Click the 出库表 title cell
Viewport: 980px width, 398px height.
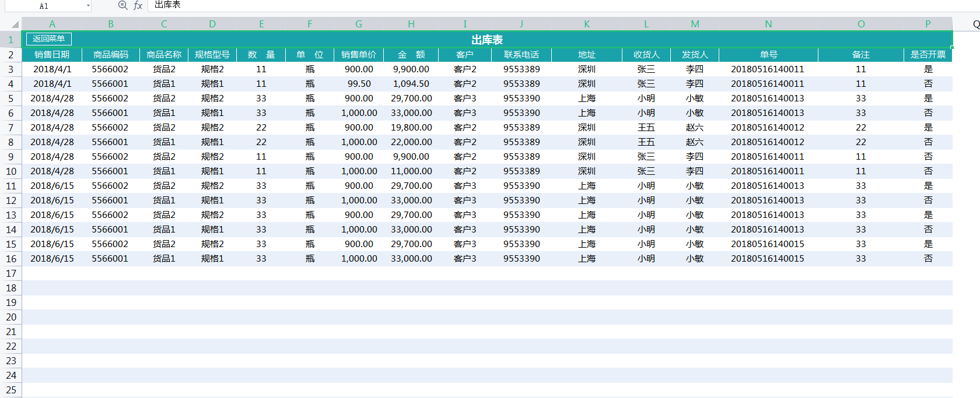(x=487, y=40)
